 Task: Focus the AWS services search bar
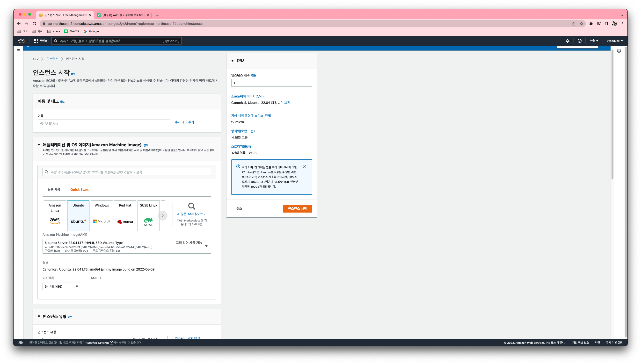[116, 41]
